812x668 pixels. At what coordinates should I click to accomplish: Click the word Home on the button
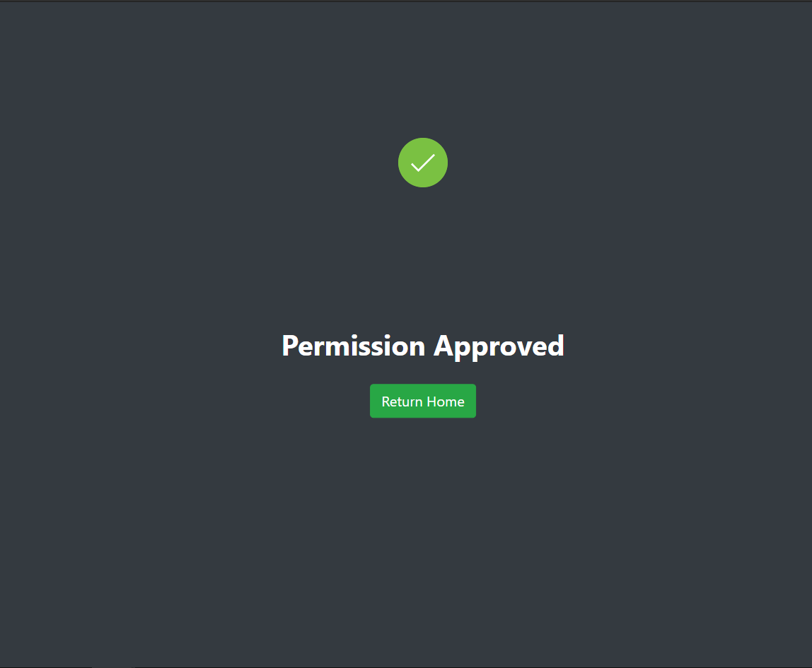pos(446,402)
